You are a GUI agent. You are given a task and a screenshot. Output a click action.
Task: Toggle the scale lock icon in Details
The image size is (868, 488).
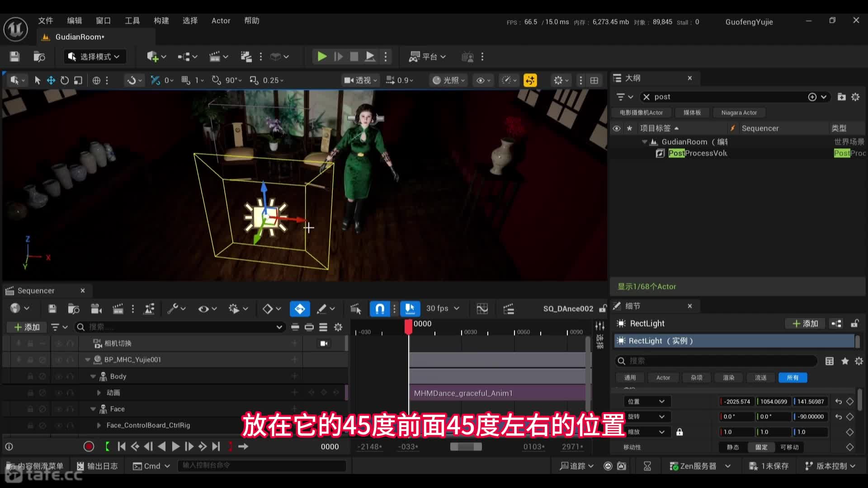click(x=679, y=432)
